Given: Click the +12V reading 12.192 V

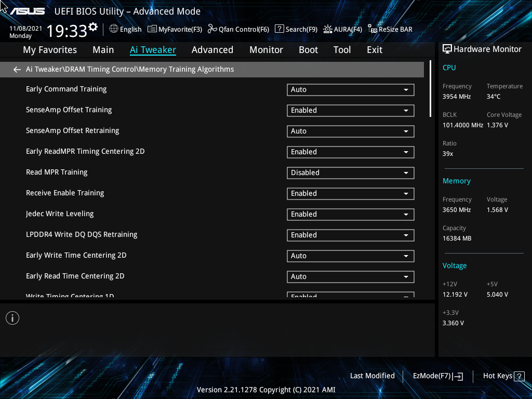Looking at the screenshot, I should point(455,295).
